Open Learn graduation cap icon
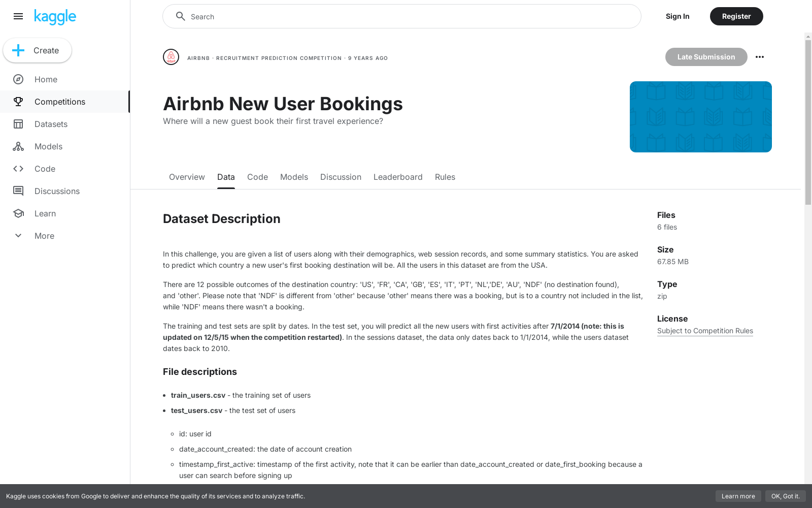812x508 pixels. click(18, 213)
